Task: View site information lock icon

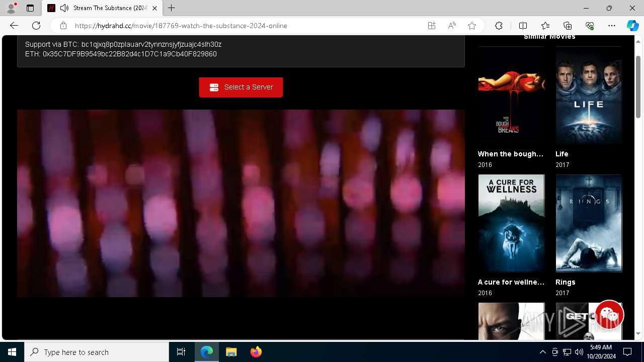Action: (63, 26)
